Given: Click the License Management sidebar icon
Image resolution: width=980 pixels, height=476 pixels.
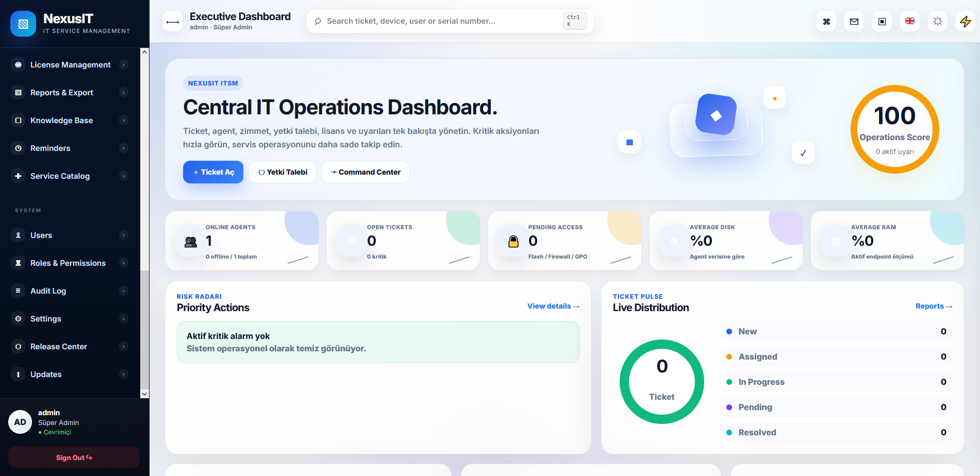Looking at the screenshot, I should (x=18, y=65).
